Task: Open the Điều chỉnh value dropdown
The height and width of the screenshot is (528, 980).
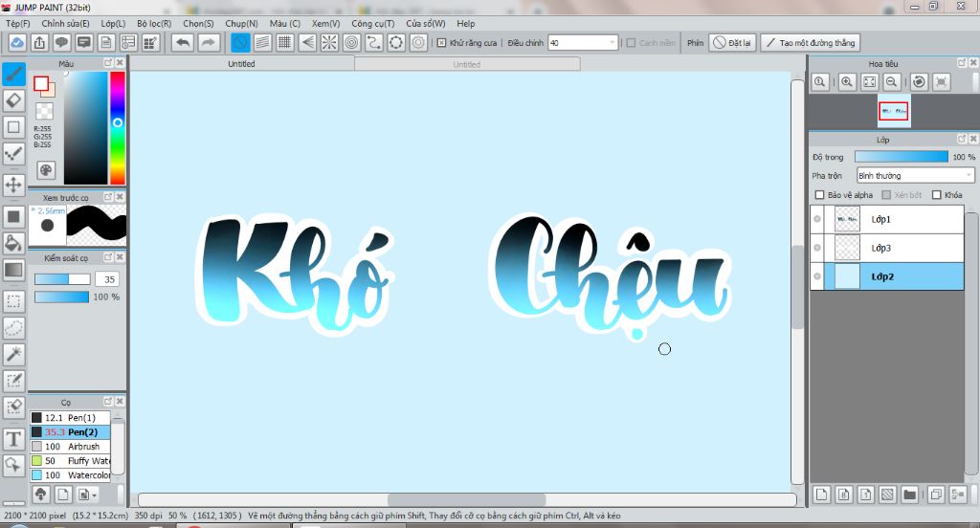Action: point(612,42)
